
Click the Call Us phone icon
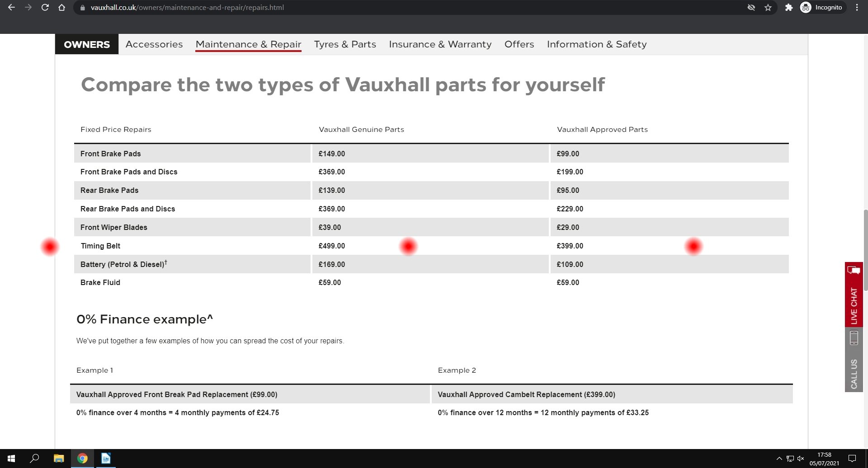tap(854, 338)
